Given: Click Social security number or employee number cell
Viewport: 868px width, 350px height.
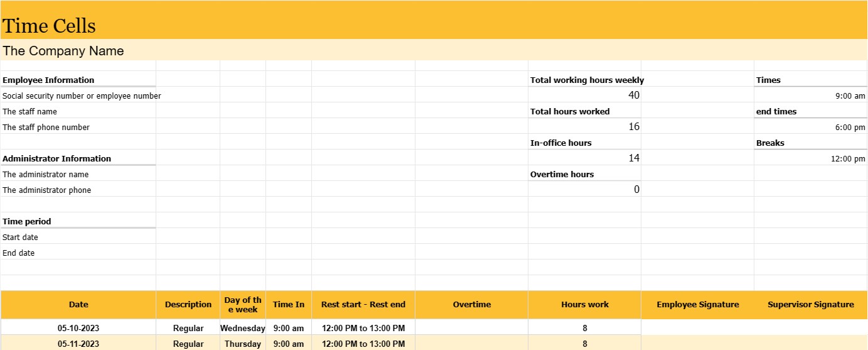Looking at the screenshot, I should 82,96.
